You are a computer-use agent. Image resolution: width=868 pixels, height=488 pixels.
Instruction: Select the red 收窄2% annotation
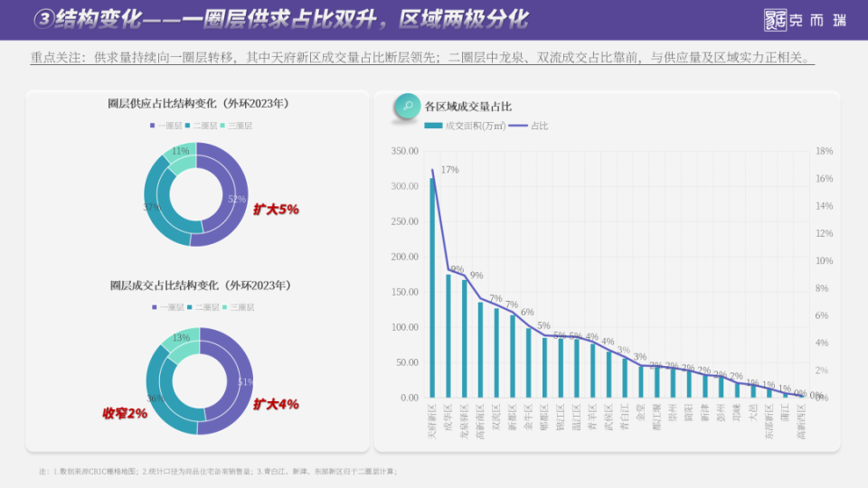[x=125, y=413]
